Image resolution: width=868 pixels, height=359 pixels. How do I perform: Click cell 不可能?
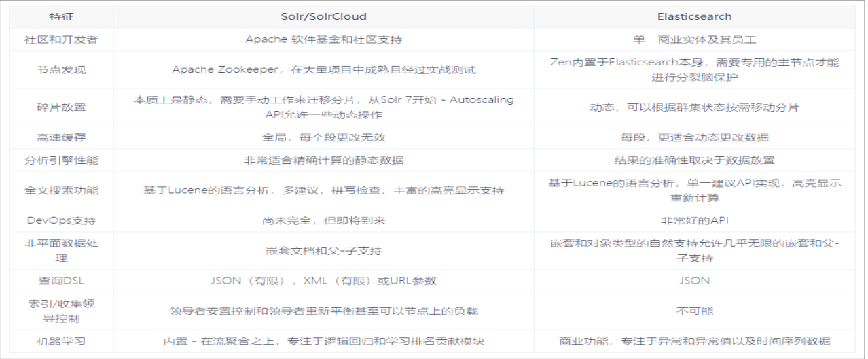point(694,311)
